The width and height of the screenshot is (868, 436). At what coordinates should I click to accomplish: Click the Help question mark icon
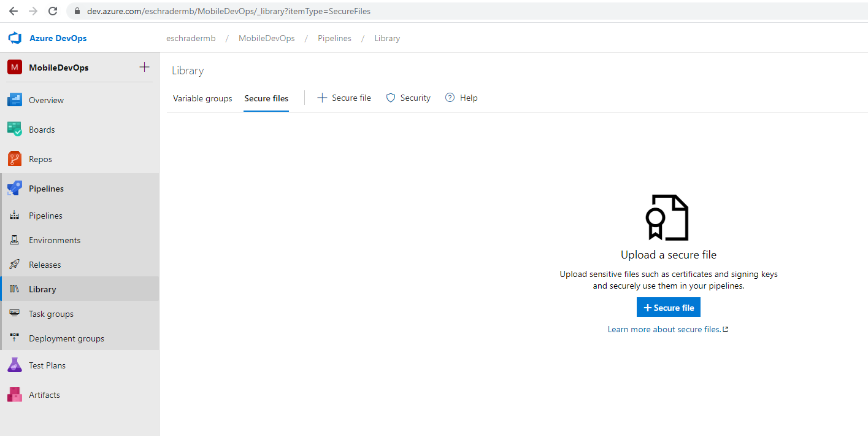pos(450,98)
